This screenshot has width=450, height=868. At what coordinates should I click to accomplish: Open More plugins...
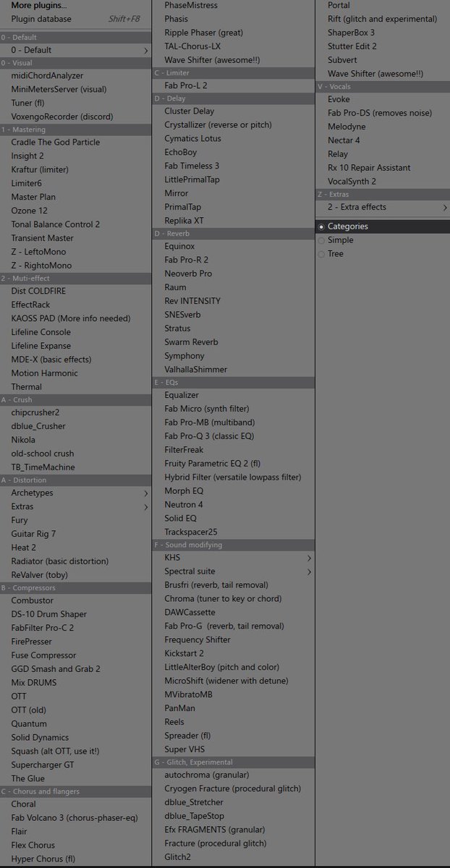pos(39,6)
